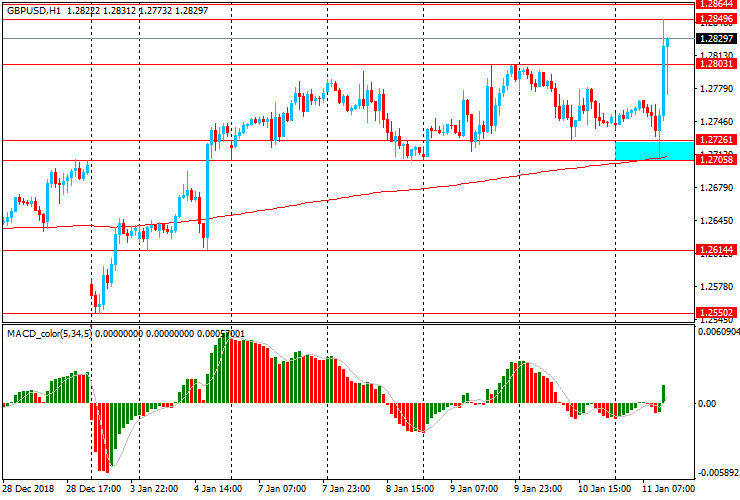The image size is (740, 500).
Task: Select the 1.27261 price level label
Action: 718,140
